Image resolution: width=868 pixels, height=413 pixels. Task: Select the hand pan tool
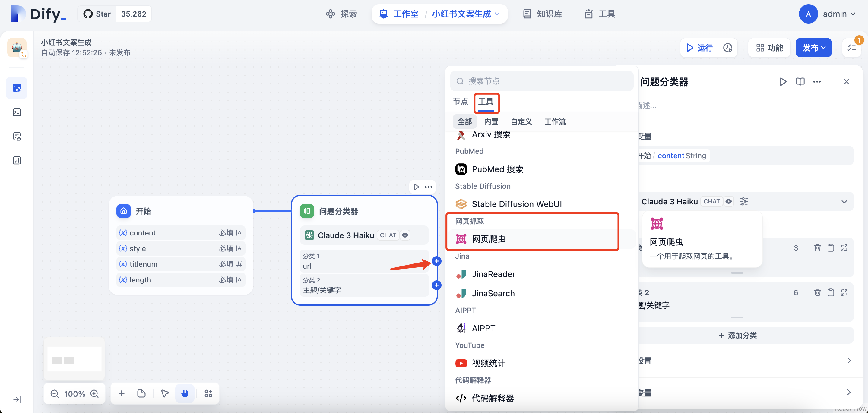(185, 393)
